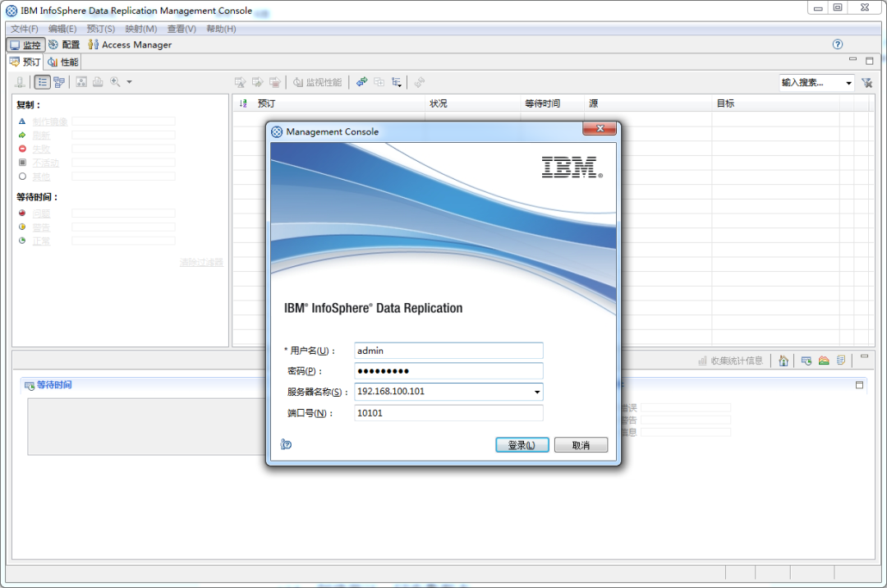
Task: Click the login dialog help icon
Action: 287,444
